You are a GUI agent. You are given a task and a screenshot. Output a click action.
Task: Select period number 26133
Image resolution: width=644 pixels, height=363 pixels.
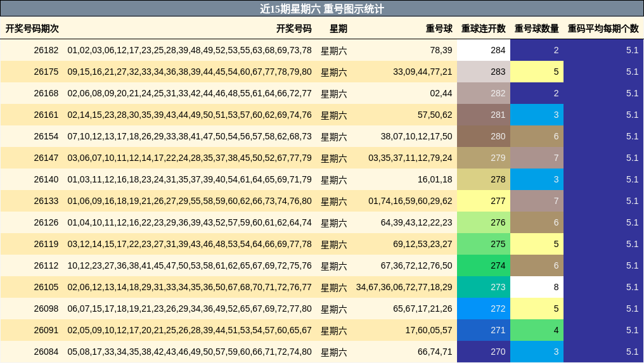pos(46,201)
